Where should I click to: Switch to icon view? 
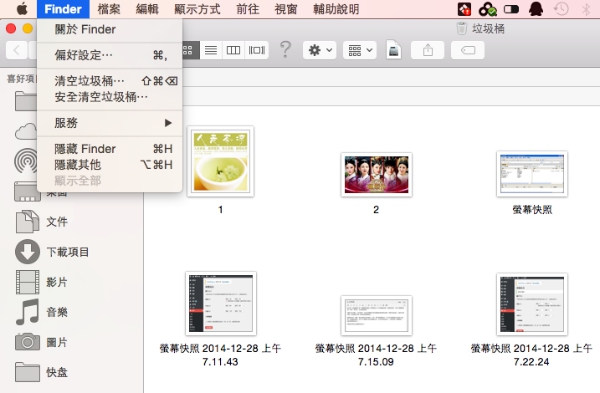coord(190,50)
